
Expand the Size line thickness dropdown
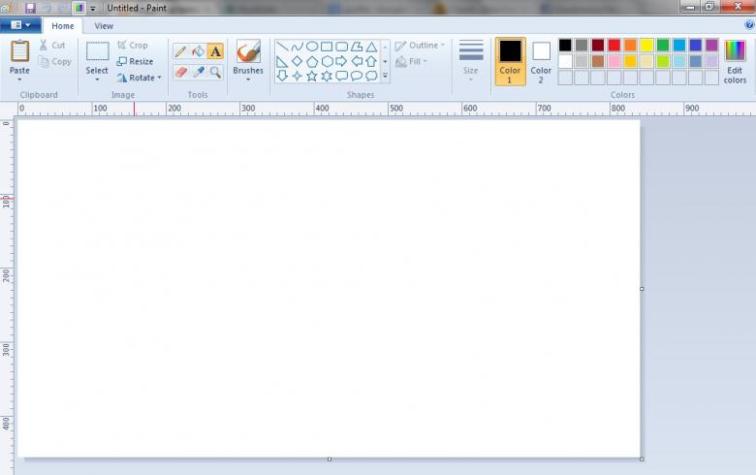[471, 61]
